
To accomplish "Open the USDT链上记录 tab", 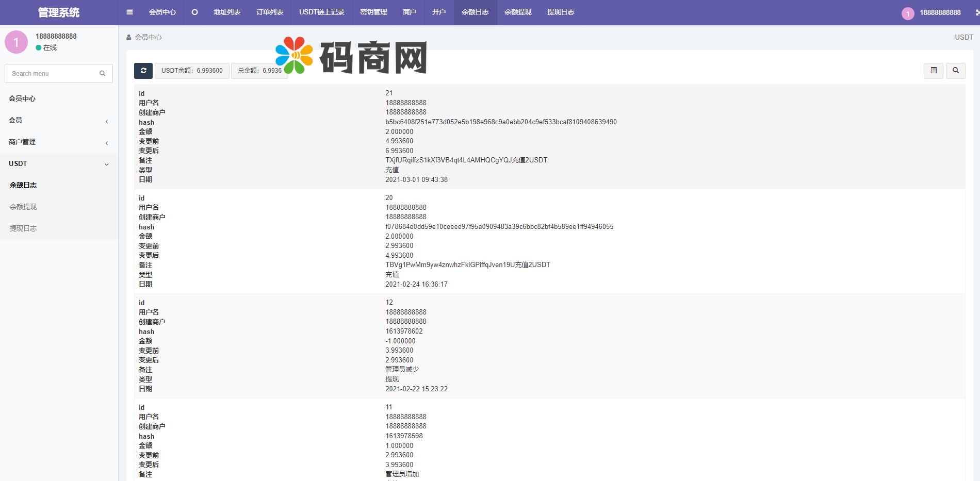I will pyautogui.click(x=321, y=12).
